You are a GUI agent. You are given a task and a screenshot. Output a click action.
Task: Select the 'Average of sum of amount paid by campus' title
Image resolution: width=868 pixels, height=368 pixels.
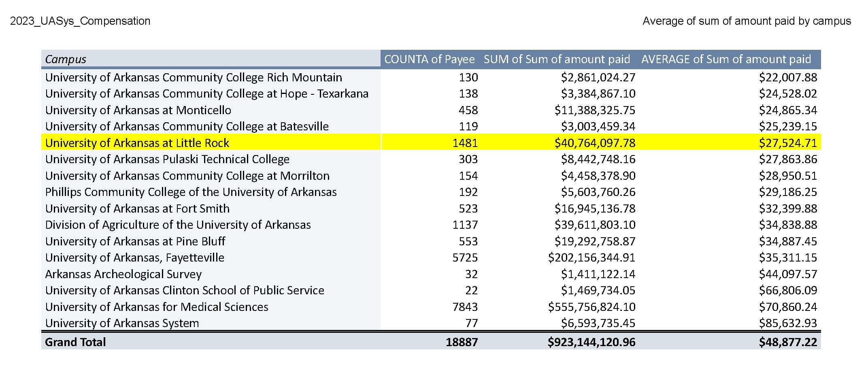pos(747,21)
